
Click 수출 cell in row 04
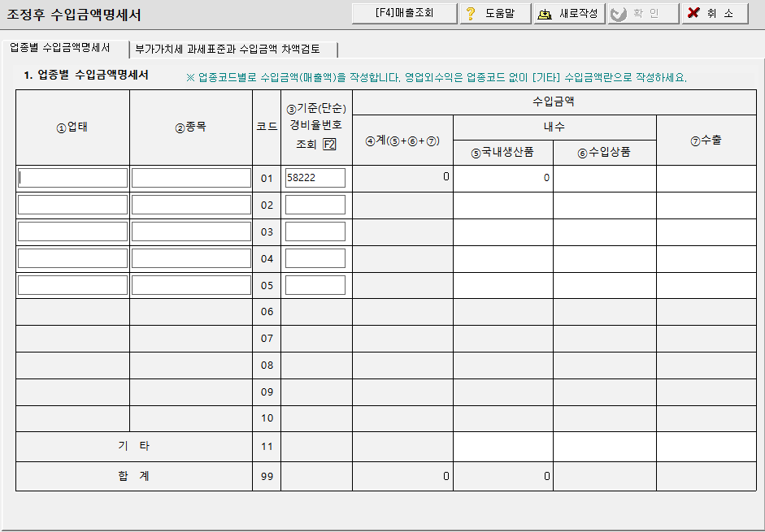pyautogui.click(x=706, y=259)
